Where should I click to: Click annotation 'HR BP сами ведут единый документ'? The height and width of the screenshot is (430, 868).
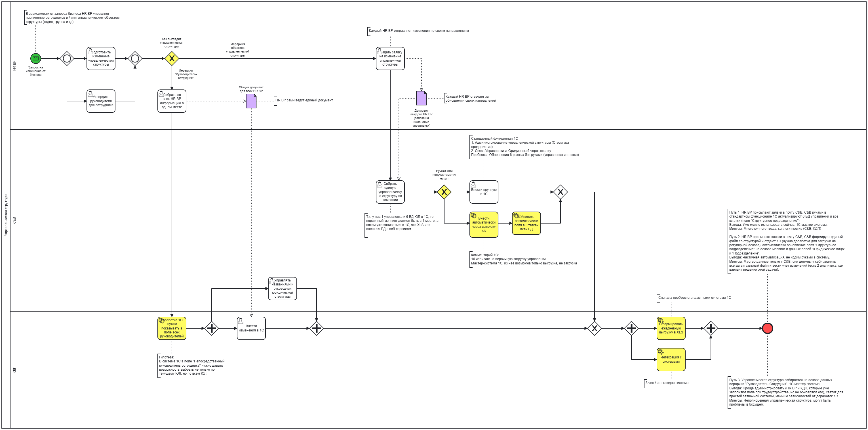coord(304,100)
